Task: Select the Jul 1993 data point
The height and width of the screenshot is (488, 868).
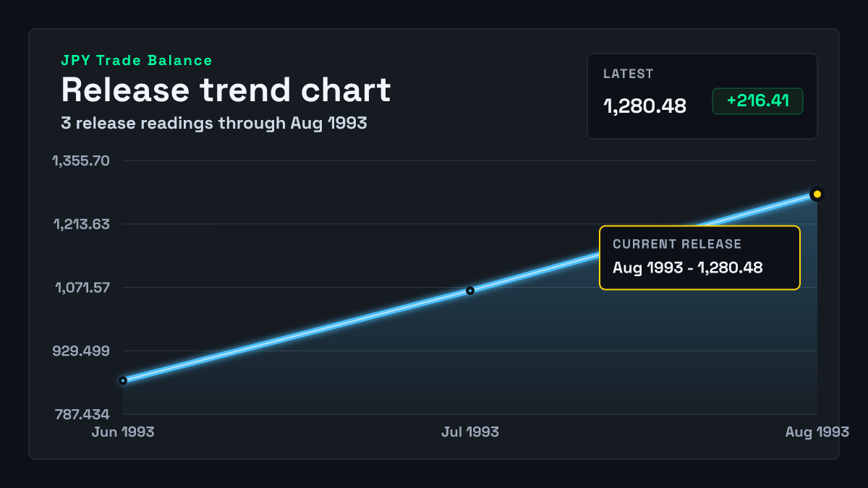Action: pos(470,291)
